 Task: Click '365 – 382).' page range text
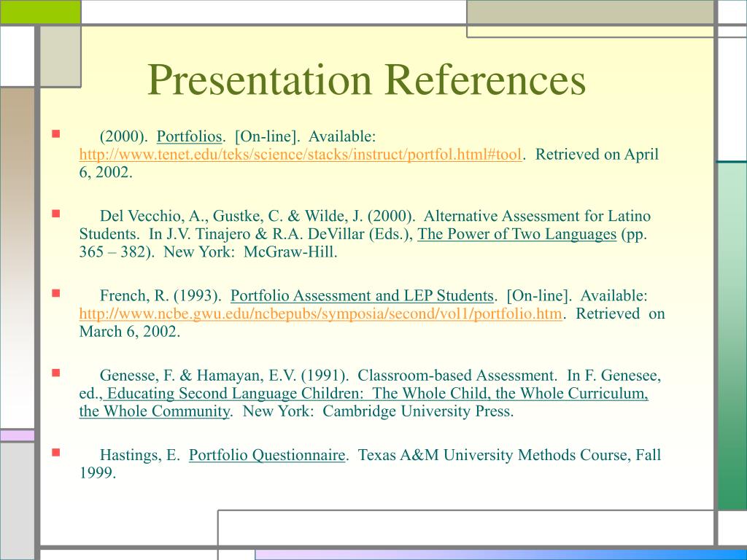click(x=117, y=252)
